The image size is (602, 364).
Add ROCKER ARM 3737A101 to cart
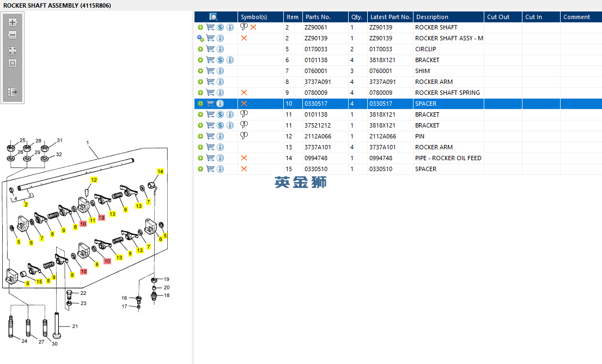(210, 147)
